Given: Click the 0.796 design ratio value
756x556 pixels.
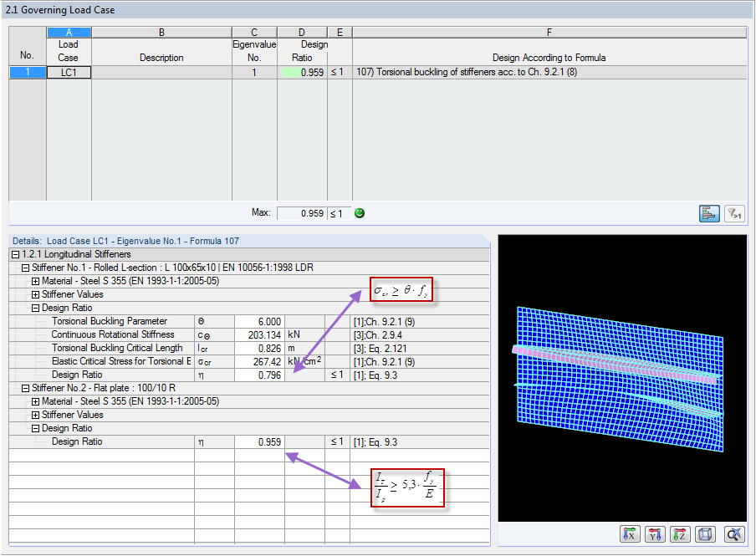Looking at the screenshot, I should tap(259, 375).
